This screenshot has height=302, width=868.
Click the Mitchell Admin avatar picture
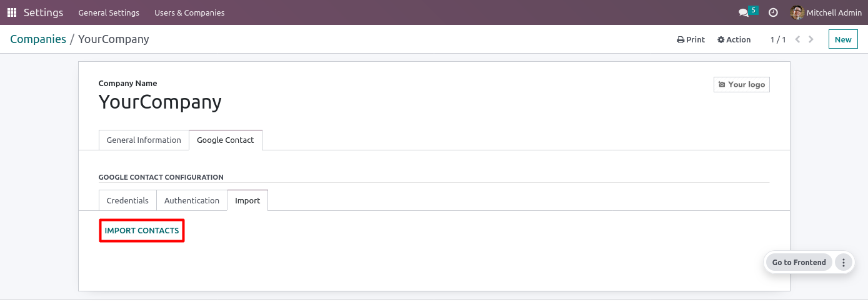(797, 12)
